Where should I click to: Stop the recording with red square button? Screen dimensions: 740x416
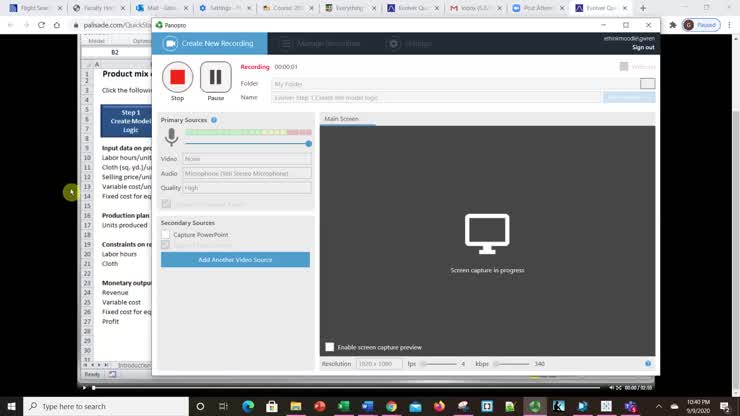tap(177, 77)
